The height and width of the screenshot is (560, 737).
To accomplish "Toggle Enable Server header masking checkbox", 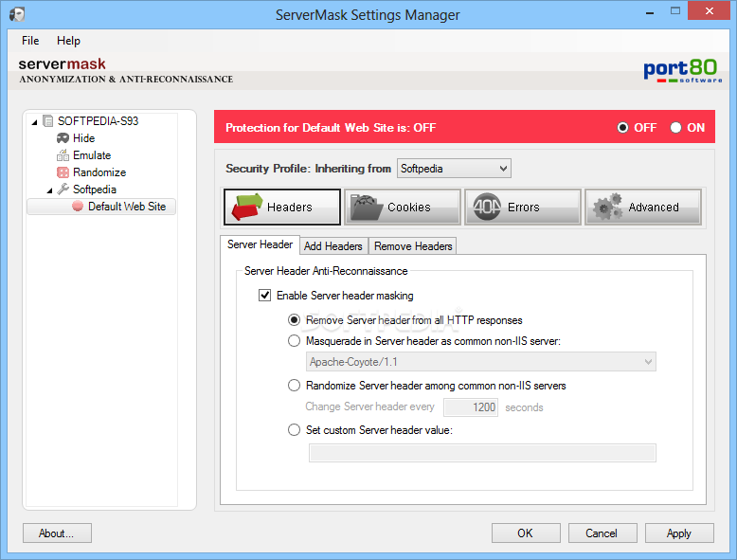I will pyautogui.click(x=264, y=296).
